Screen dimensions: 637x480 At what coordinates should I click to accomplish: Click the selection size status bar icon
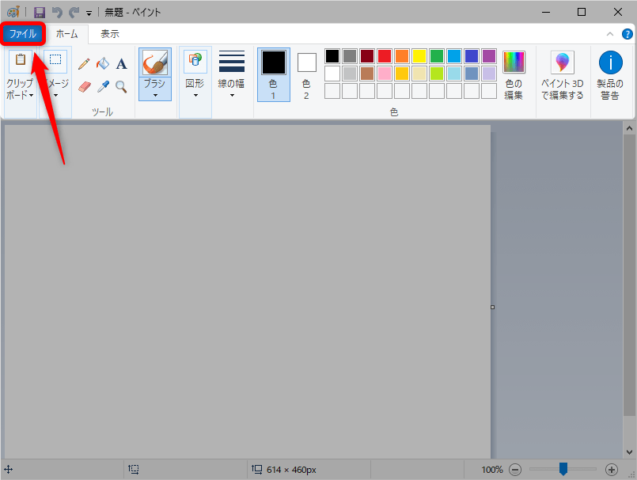point(134,469)
